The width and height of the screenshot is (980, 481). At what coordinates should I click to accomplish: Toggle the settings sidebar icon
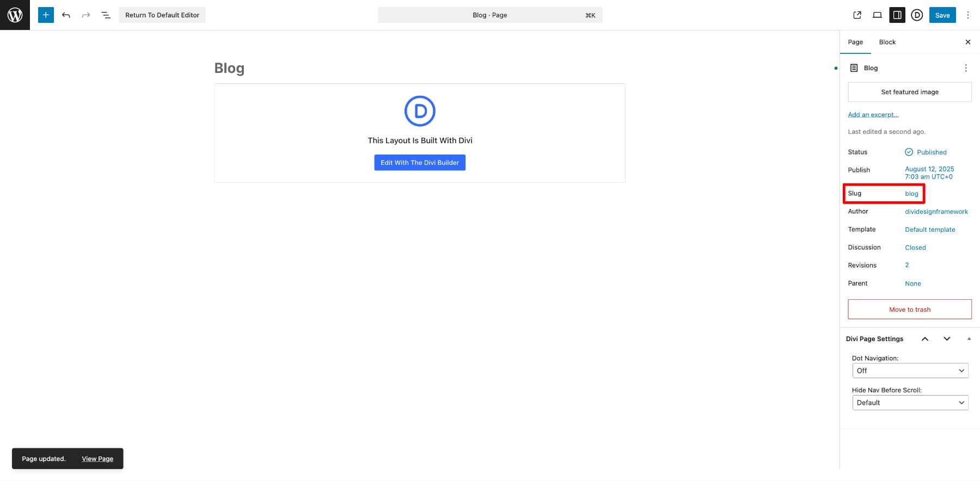(x=897, y=15)
